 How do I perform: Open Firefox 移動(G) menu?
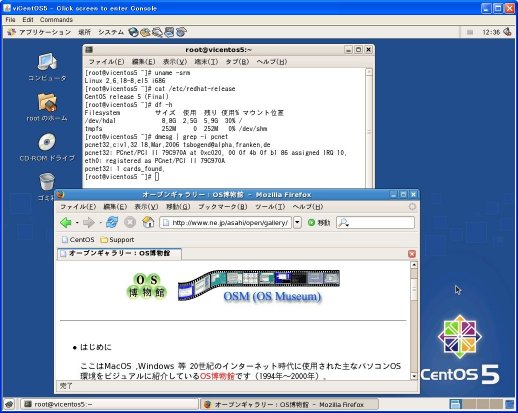178,207
